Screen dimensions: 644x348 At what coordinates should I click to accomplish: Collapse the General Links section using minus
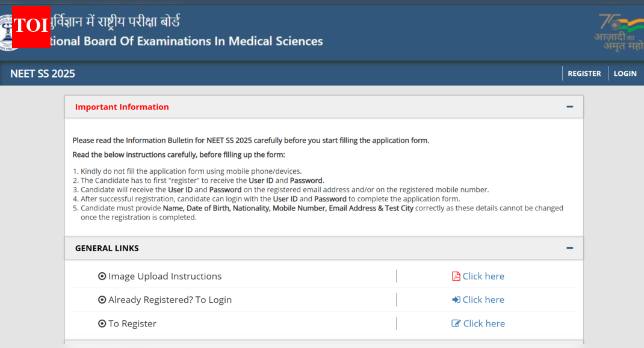coord(569,248)
